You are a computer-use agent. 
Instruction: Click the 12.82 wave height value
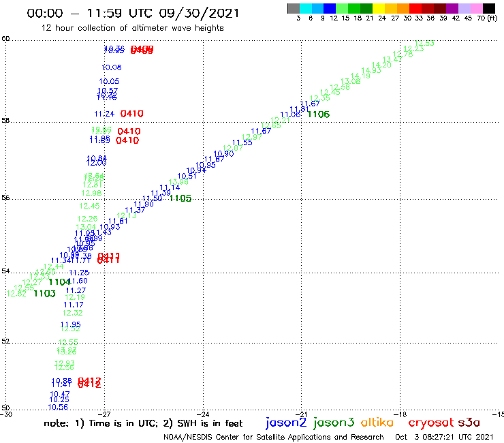[x=16, y=294]
